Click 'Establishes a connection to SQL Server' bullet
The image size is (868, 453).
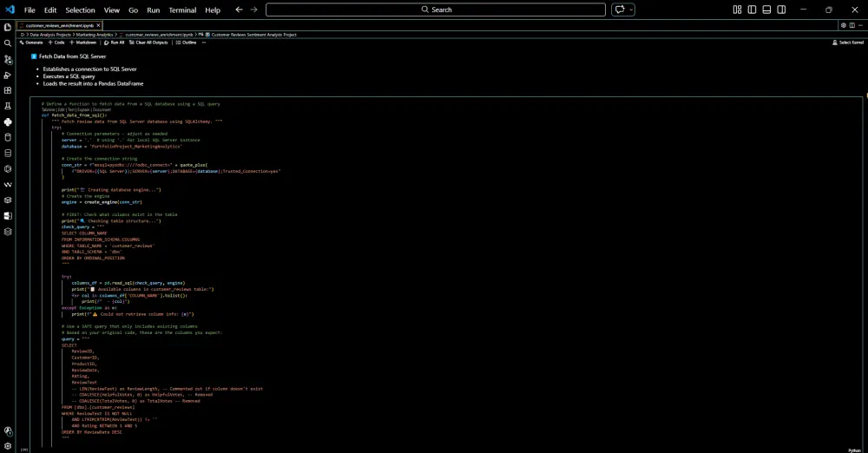89,69
